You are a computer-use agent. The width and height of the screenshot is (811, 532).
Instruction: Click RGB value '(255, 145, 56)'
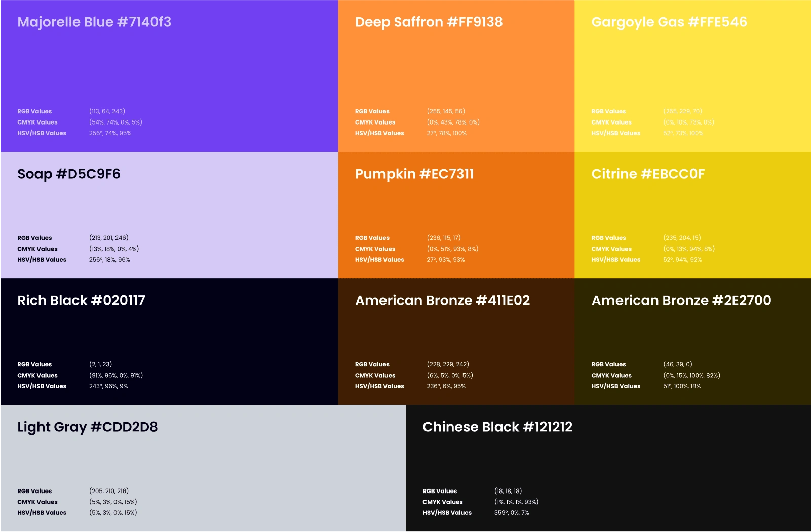tap(446, 111)
